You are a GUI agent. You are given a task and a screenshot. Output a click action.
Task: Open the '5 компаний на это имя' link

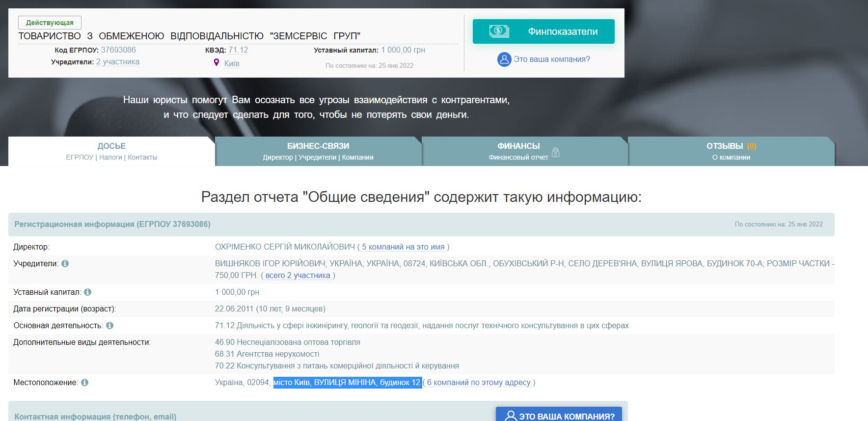point(403,247)
